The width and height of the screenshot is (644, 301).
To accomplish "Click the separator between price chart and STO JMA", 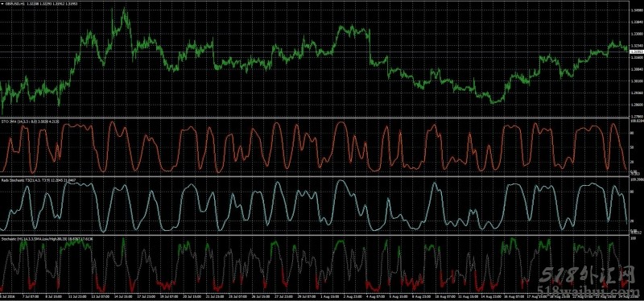I will tap(314, 118).
